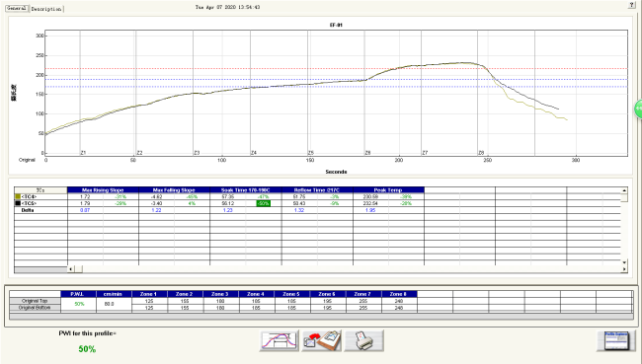This screenshot has width=642, height=364.
Task: Click the 1.79 rising slope value
Action: point(85,203)
